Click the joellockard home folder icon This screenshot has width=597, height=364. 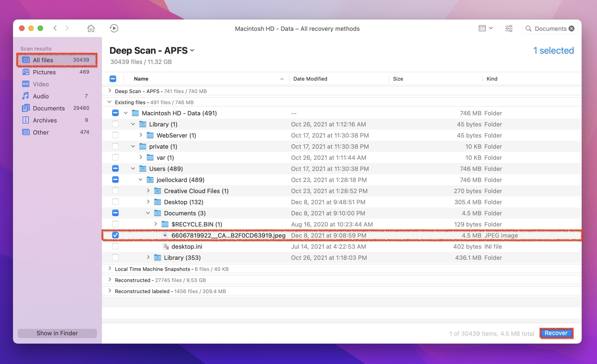pyautogui.click(x=150, y=180)
